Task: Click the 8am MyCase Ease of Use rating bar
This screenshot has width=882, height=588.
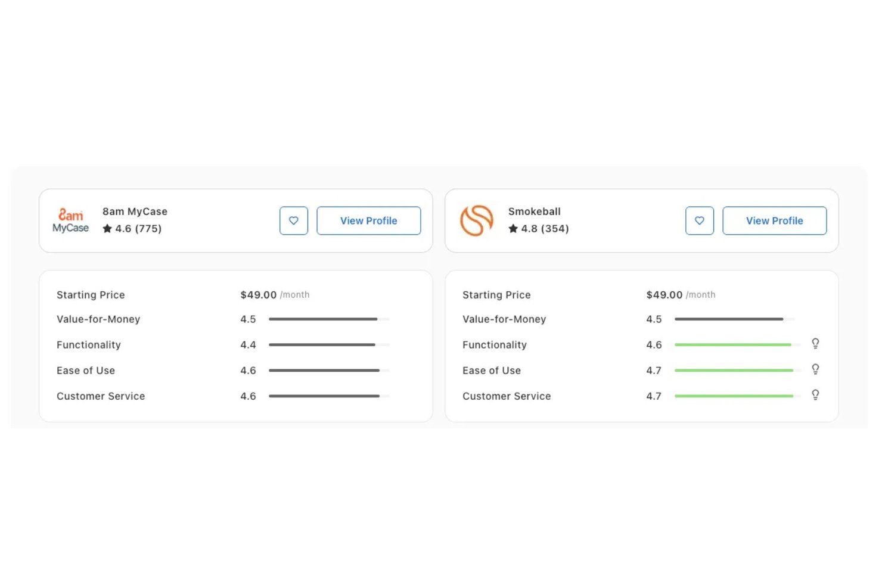Action: [329, 371]
